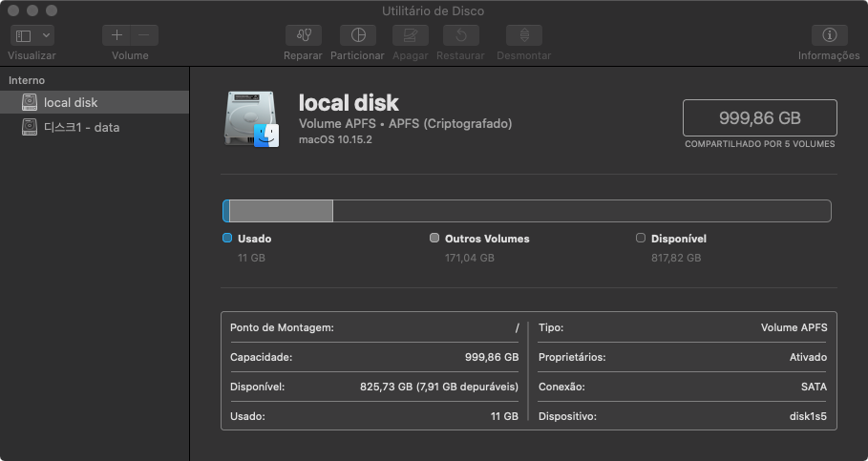Click the Particionar pie chart icon
868x461 pixels.
(x=358, y=35)
